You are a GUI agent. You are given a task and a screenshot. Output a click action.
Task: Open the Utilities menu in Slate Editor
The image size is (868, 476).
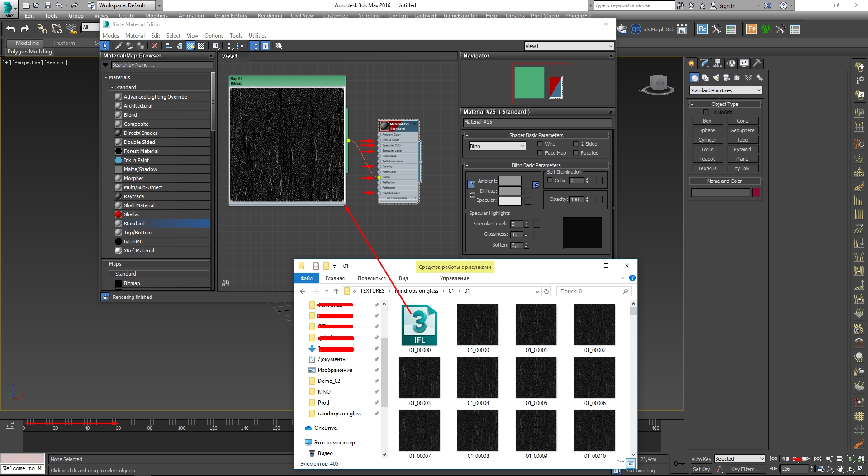[x=257, y=36]
